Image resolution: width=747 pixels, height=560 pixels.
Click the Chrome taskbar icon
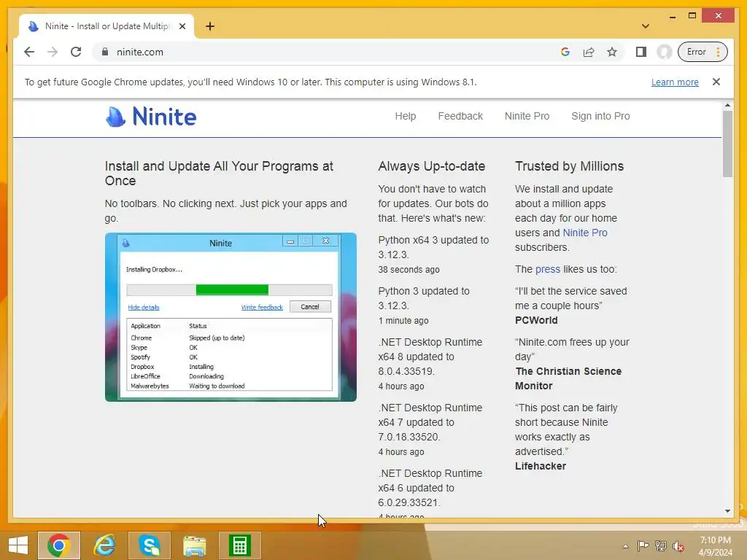pos(59,545)
